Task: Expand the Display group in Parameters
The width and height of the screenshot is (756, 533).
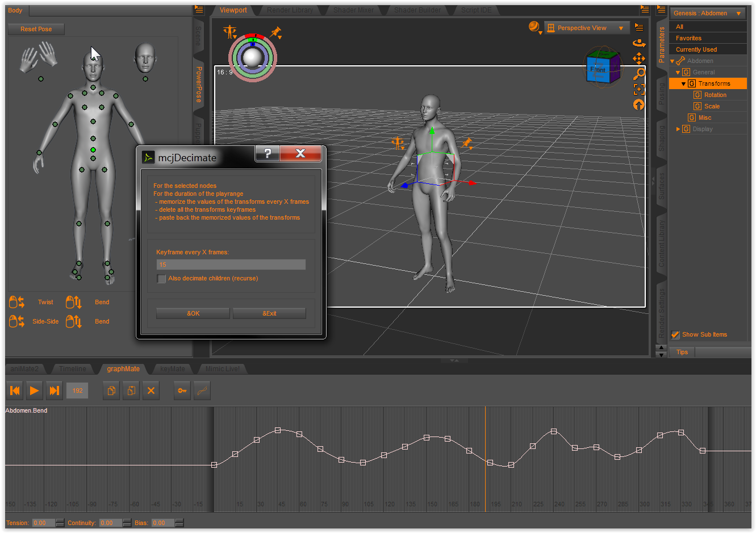Action: pyautogui.click(x=678, y=129)
